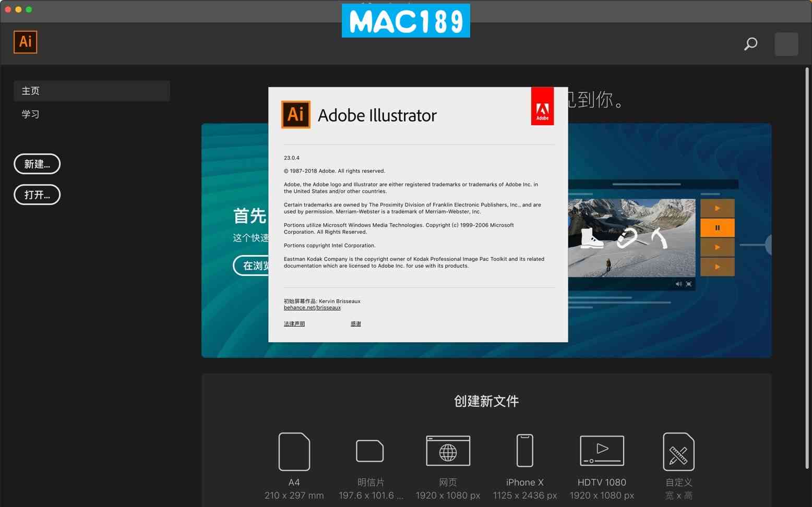Click the Adobe Illustrator title in the dialog
The height and width of the screenshot is (507, 812).
tap(377, 115)
